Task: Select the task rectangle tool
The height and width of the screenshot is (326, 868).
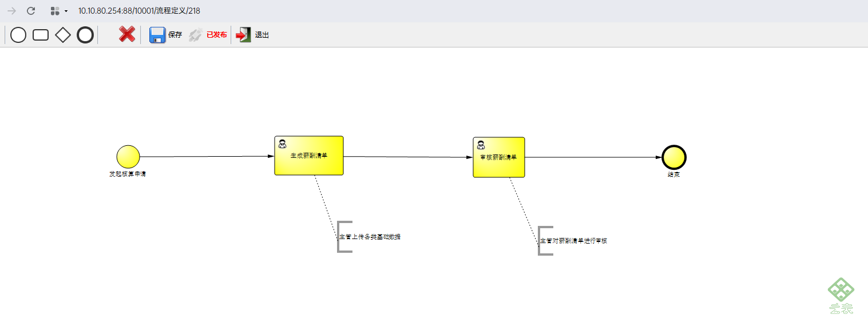Action: click(41, 35)
